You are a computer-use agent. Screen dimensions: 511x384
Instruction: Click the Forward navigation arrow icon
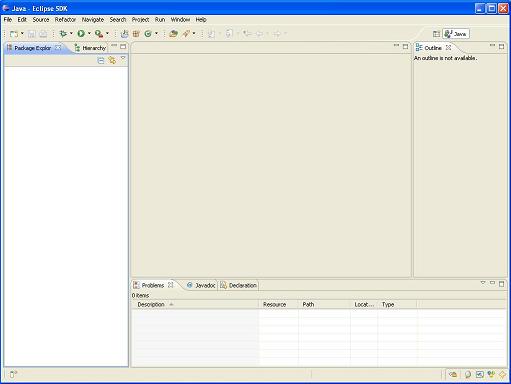[277, 34]
